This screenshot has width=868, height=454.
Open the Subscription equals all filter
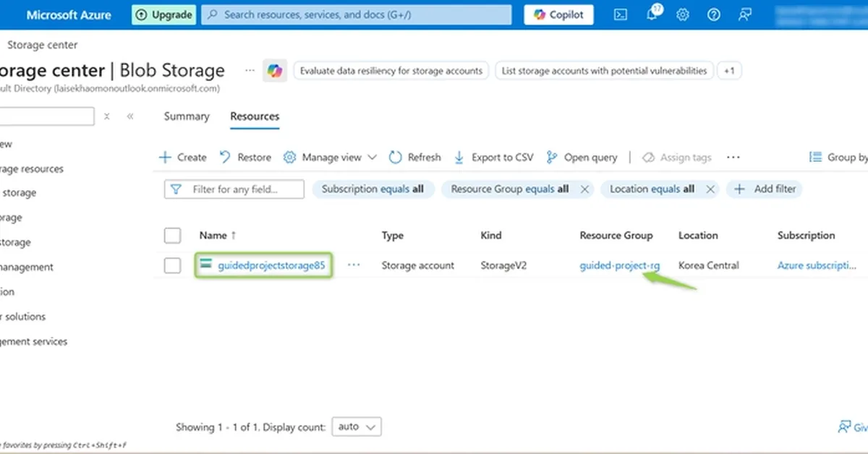373,189
